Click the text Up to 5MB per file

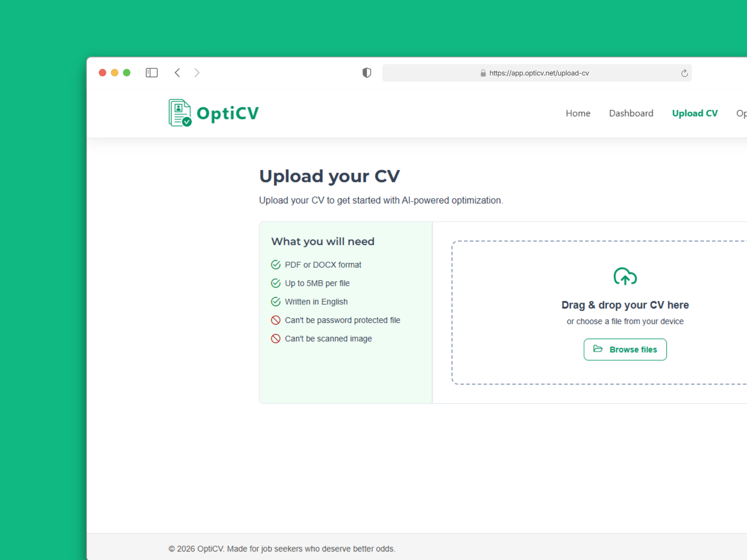(x=317, y=283)
